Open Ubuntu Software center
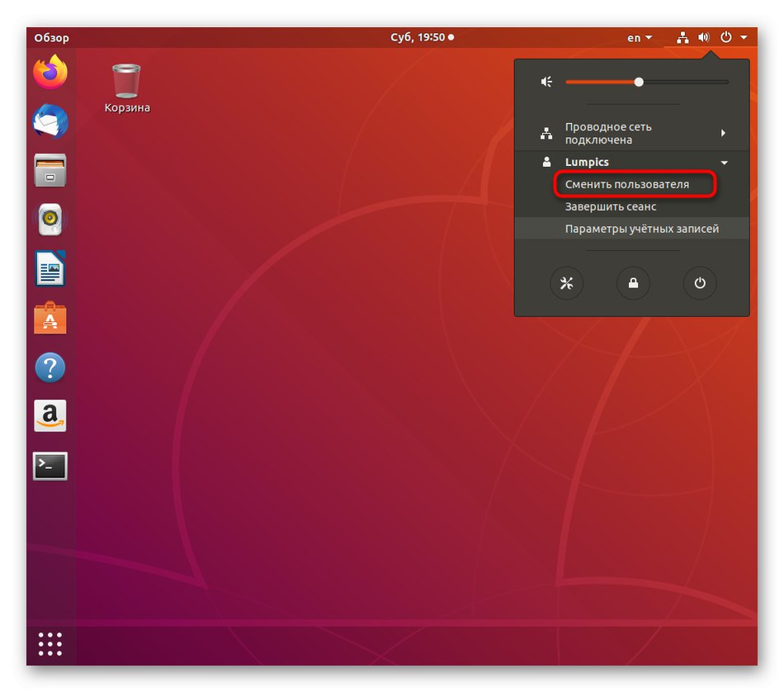 coord(50,318)
